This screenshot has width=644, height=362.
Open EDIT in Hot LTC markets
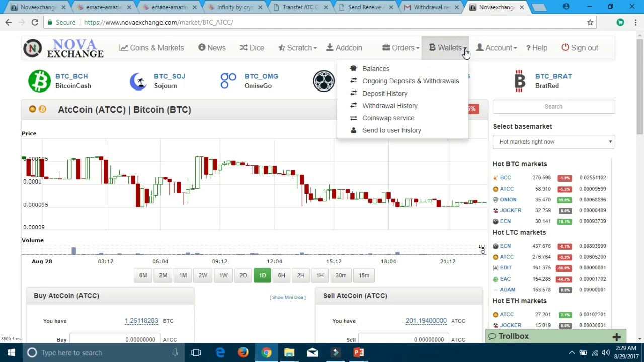(506, 268)
